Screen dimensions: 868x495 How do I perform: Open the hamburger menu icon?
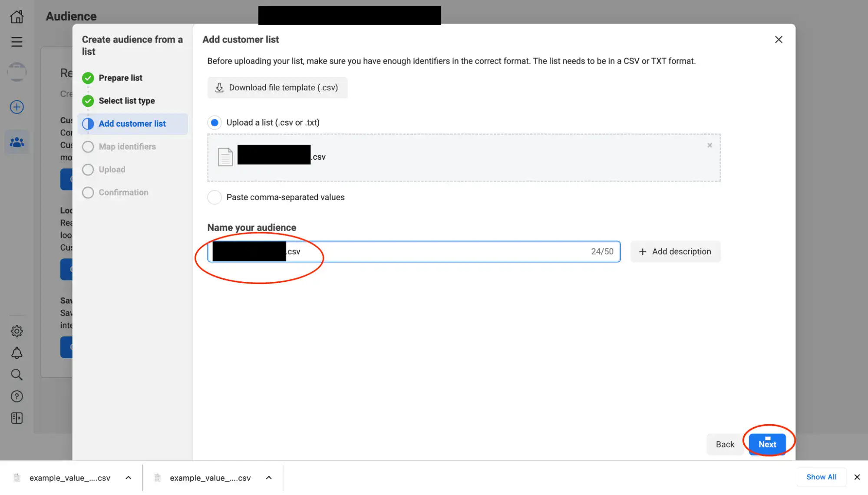(17, 42)
